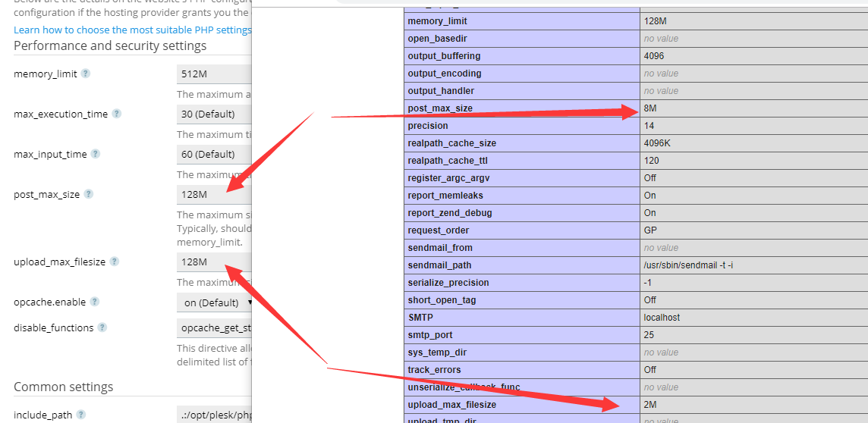This screenshot has width=868, height=423.
Task: Open the learn how to choose PHP settings link
Action: tap(132, 30)
